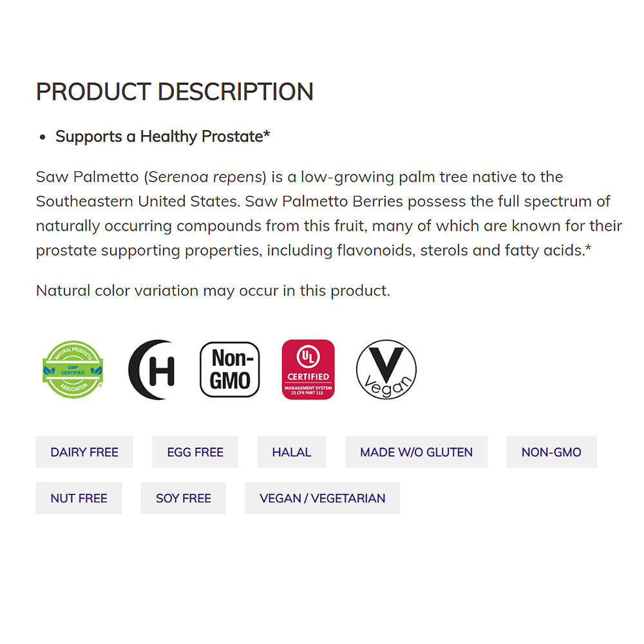The image size is (644, 644).
Task: Select the EGG FREE tag
Action: [x=195, y=452]
